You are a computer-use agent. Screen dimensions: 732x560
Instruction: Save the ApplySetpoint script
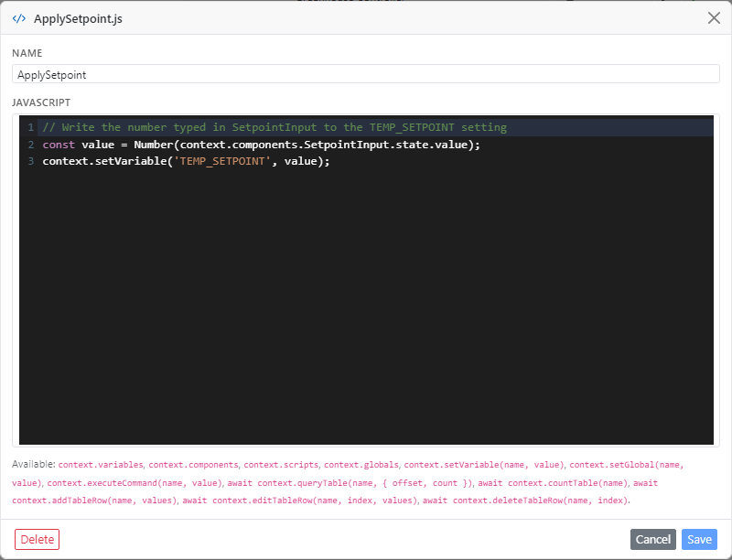click(x=699, y=540)
